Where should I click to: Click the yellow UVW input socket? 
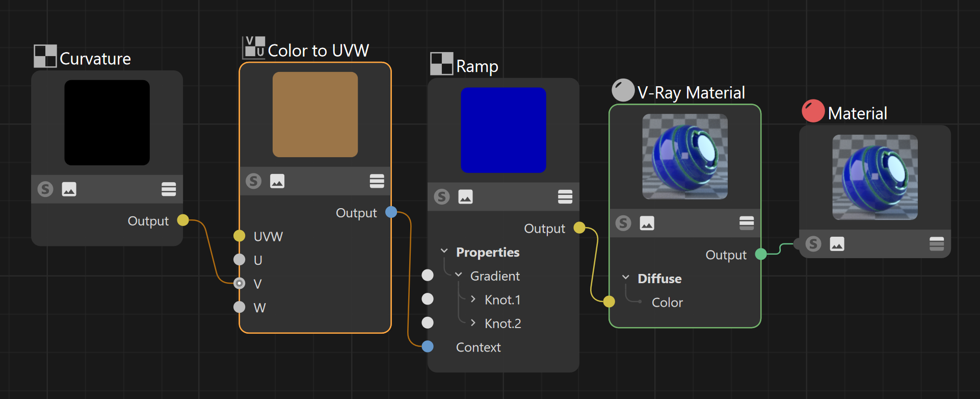[x=240, y=236]
